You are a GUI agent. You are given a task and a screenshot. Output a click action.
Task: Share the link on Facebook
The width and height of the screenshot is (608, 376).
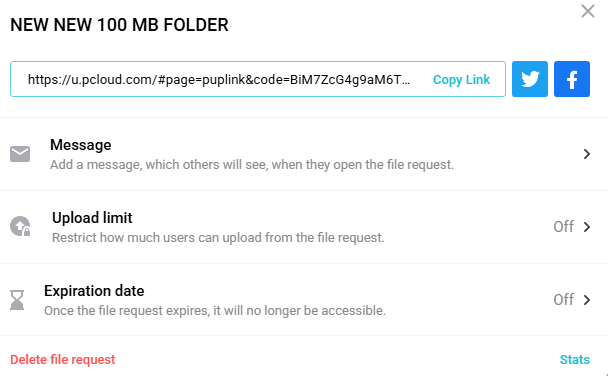click(x=572, y=79)
